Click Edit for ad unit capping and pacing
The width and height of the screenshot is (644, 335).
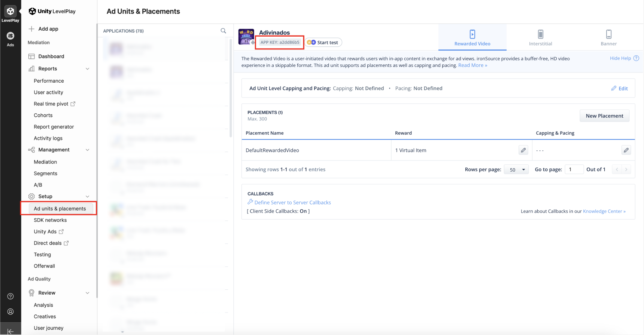pyautogui.click(x=620, y=89)
